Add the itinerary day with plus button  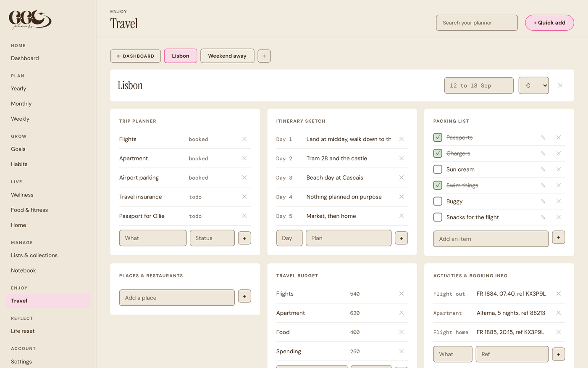pyautogui.click(x=402, y=238)
